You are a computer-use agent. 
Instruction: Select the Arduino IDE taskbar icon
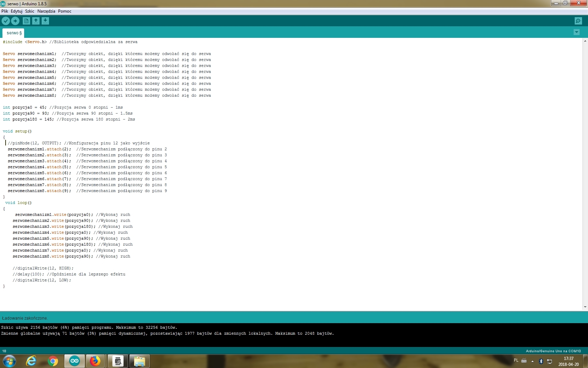(x=75, y=361)
